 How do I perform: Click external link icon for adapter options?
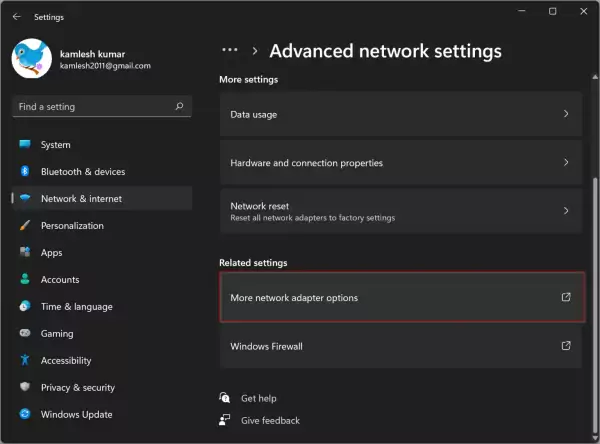(x=566, y=297)
